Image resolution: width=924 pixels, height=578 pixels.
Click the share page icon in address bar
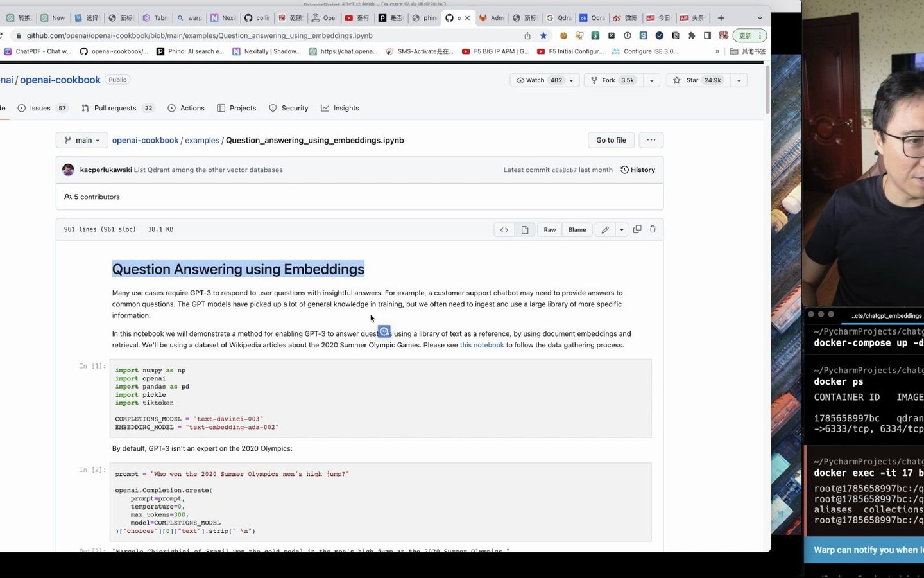(x=527, y=36)
